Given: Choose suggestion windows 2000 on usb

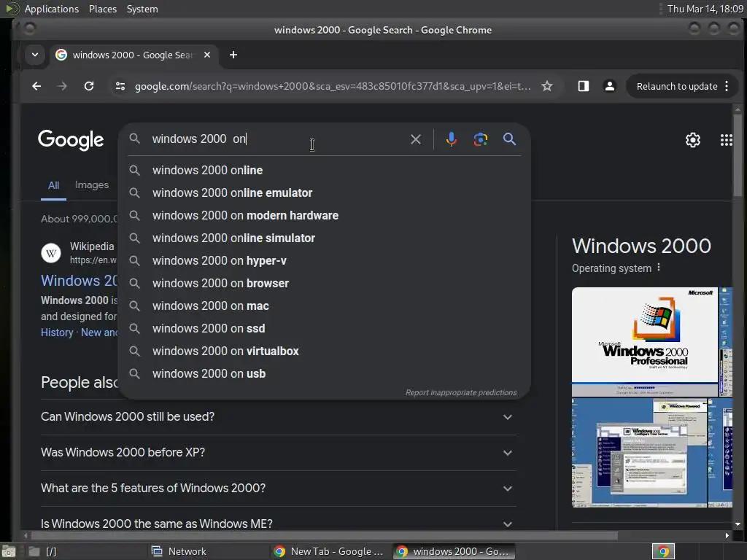Looking at the screenshot, I should pos(324,374).
